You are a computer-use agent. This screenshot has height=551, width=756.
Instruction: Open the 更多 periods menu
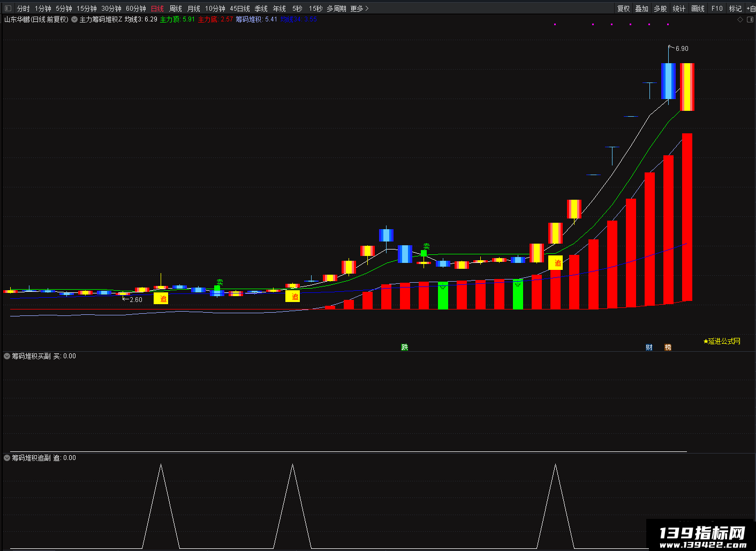(359, 9)
